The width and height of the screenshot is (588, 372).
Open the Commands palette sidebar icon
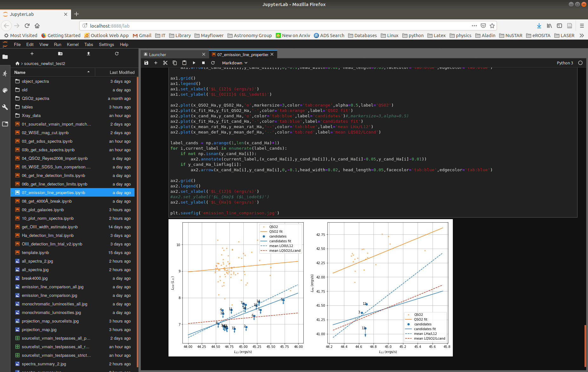pyautogui.click(x=5, y=90)
